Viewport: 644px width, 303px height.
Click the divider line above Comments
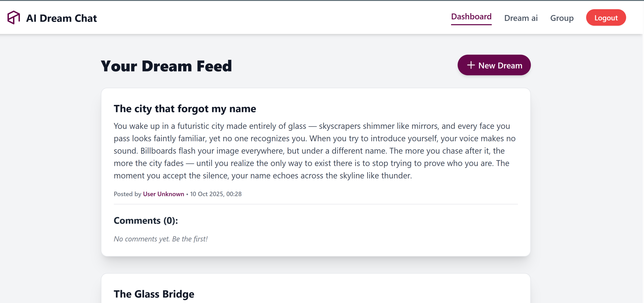click(x=315, y=204)
